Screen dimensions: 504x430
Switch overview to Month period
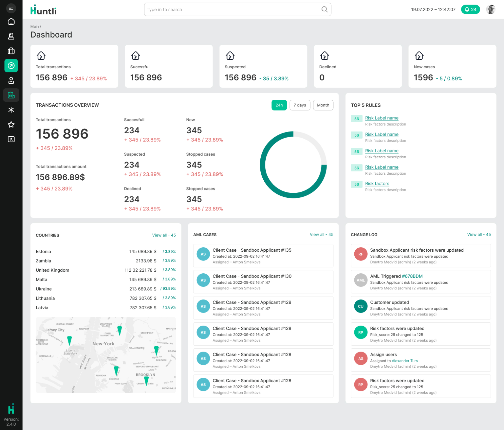pos(323,105)
